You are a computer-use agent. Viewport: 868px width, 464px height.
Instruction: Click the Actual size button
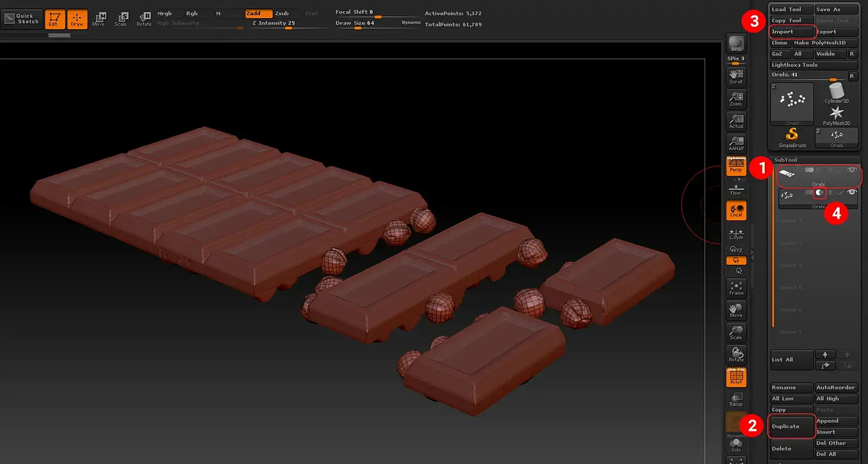click(736, 121)
